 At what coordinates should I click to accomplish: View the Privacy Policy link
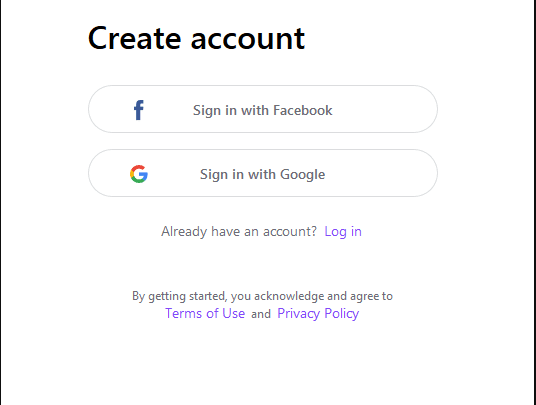pyautogui.click(x=318, y=313)
